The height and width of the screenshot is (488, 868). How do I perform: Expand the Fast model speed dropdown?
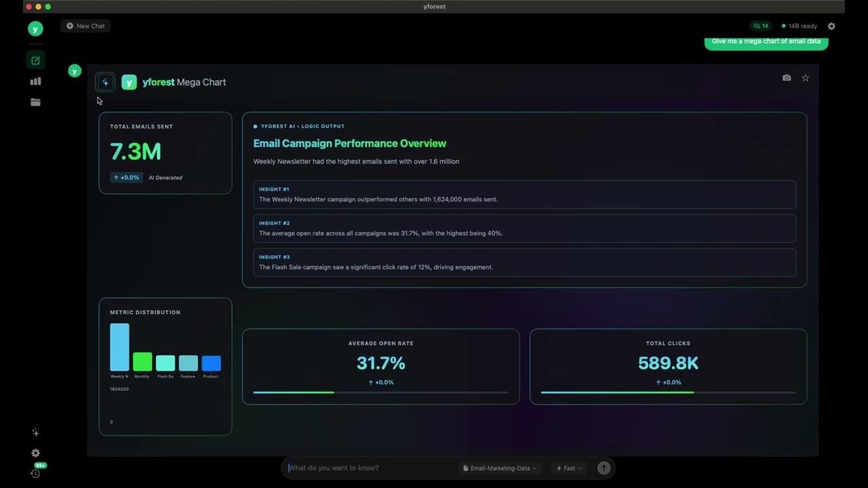coord(568,468)
